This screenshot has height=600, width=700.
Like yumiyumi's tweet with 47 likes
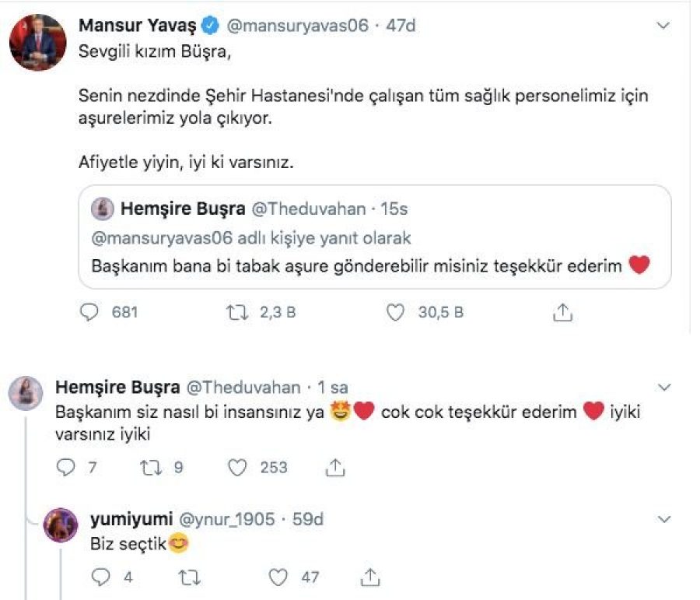tap(278, 577)
